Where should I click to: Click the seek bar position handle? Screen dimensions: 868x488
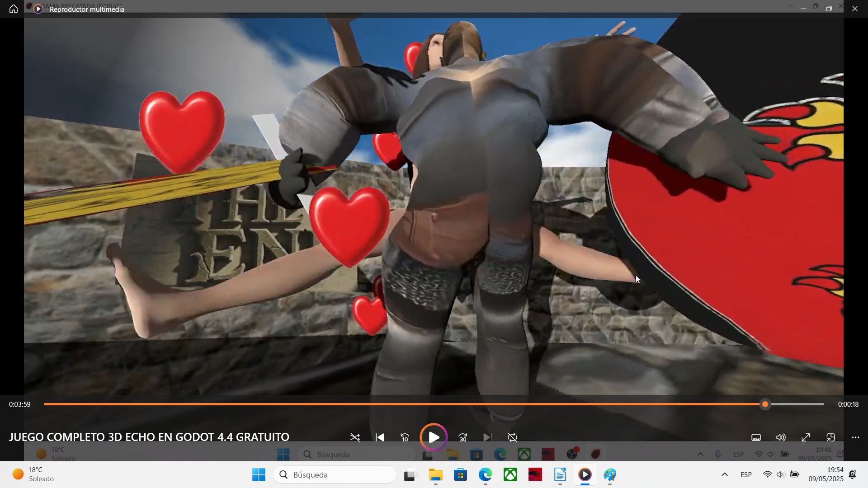[765, 404]
